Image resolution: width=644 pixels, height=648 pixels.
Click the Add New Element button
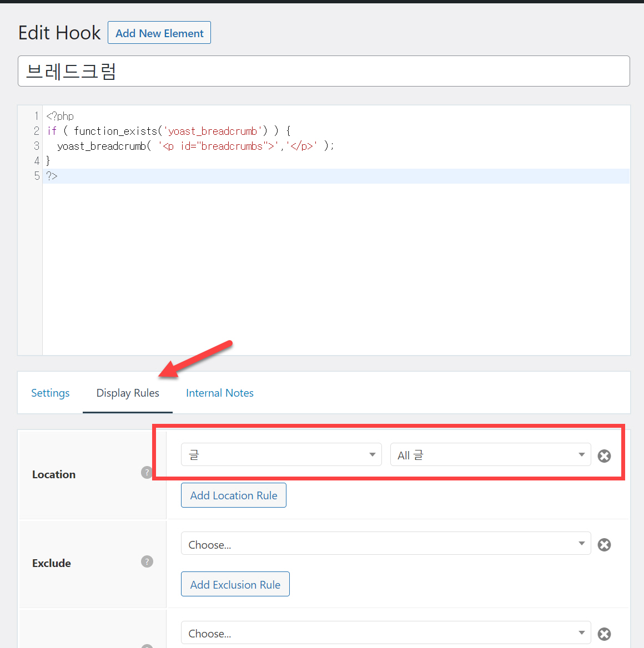point(159,33)
